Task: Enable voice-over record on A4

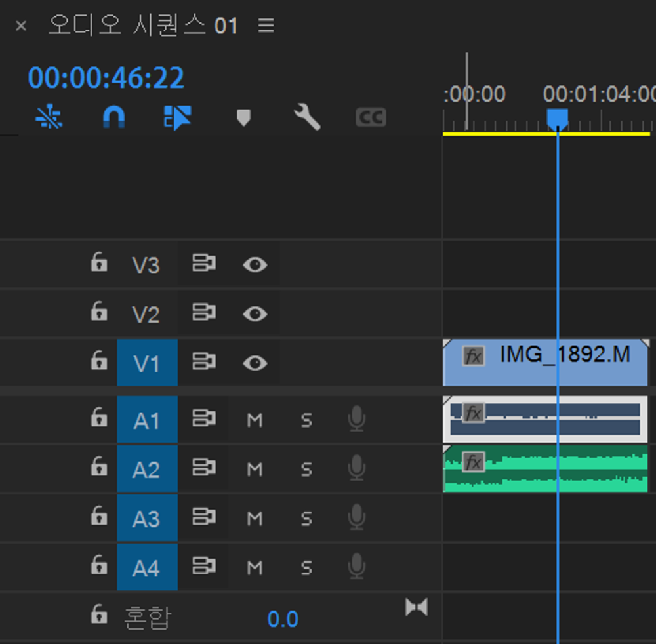Action: coord(357,566)
